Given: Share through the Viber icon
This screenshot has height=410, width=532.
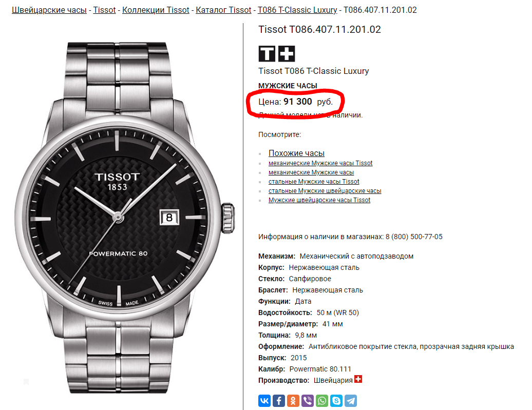Looking at the screenshot, I should click(x=308, y=401).
